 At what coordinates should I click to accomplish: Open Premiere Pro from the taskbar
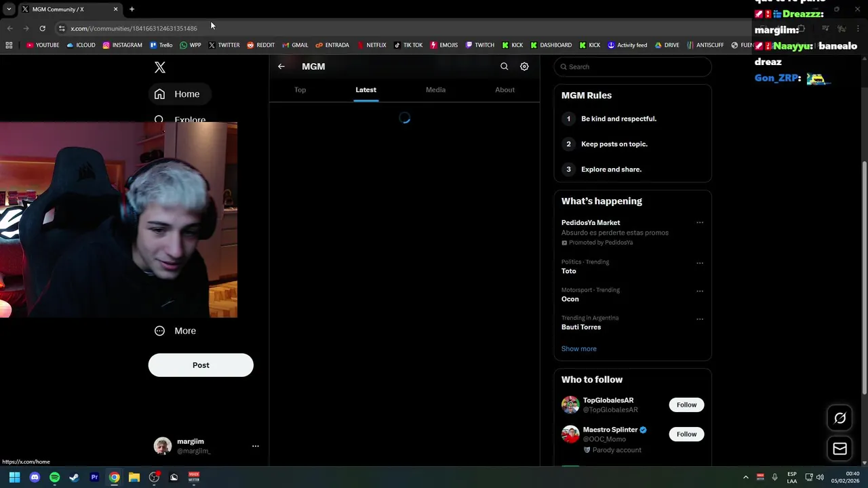[x=94, y=477]
